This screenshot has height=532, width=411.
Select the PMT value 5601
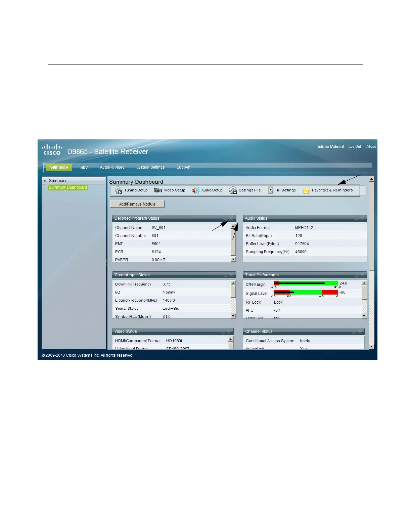[156, 244]
